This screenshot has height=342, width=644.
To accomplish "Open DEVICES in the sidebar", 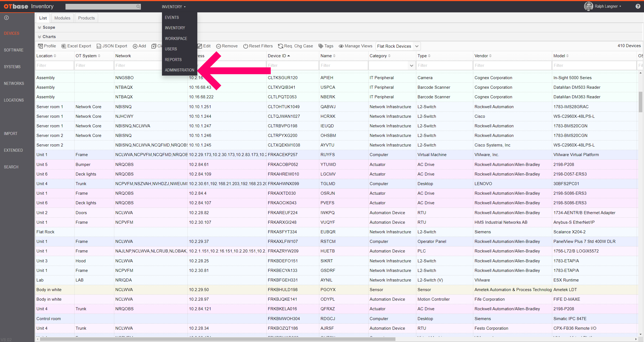I will point(12,33).
